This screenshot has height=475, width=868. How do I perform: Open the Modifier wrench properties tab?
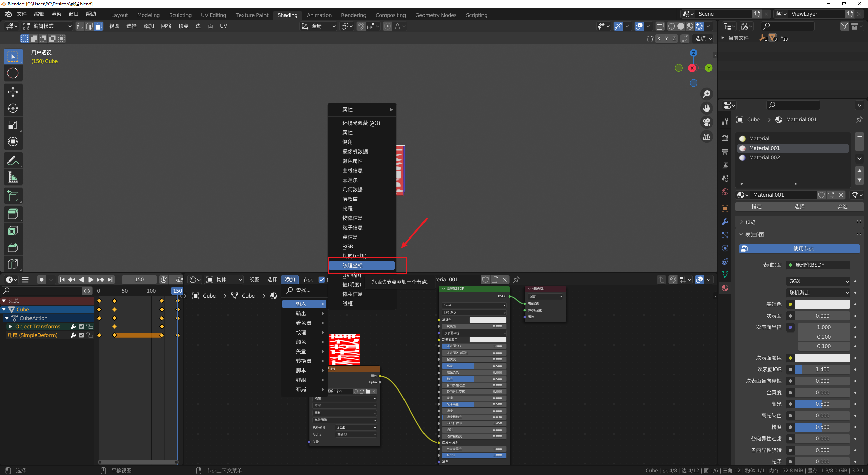point(725,222)
